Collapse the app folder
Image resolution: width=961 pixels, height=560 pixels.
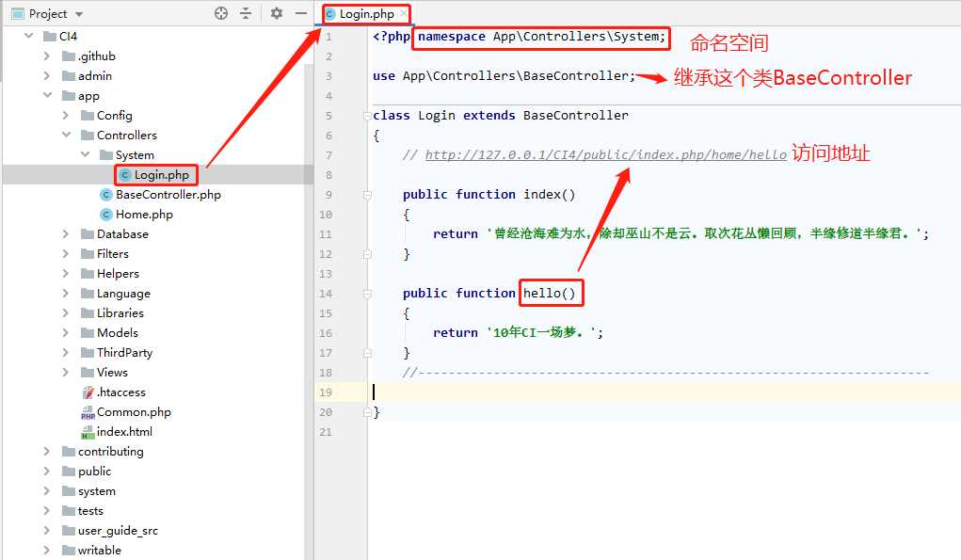tap(47, 96)
